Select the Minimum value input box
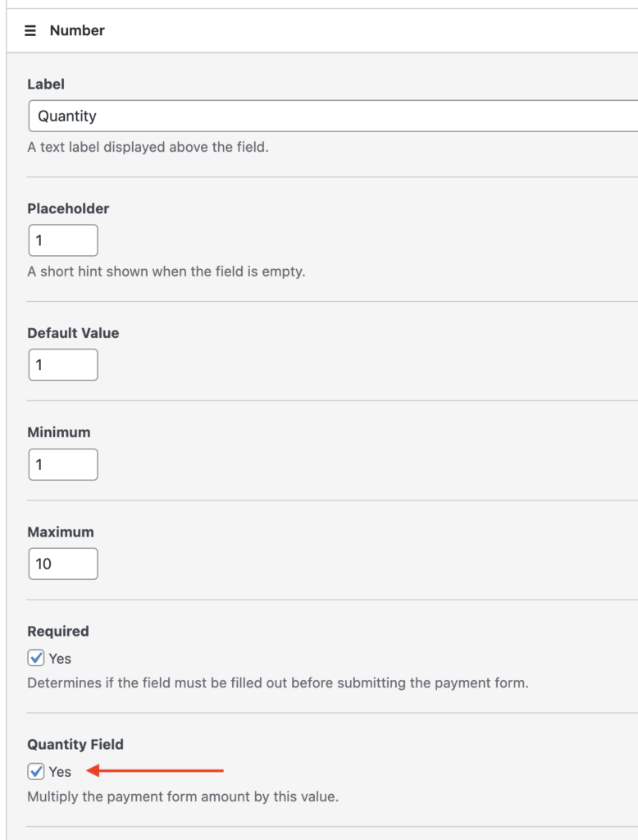This screenshot has width=638, height=840. [x=62, y=464]
